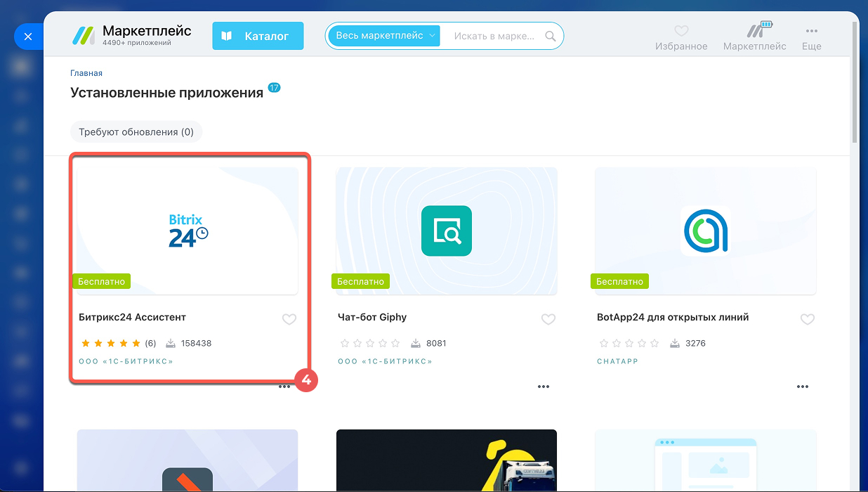Image resolution: width=868 pixels, height=492 pixels.
Task: Open BotApp24 app thumbnail
Action: tap(706, 231)
